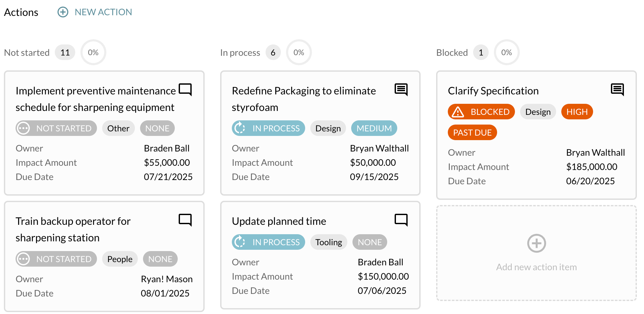644x314 pixels.
Task: Click the Blocked 0% progress circle
Action: click(x=507, y=53)
